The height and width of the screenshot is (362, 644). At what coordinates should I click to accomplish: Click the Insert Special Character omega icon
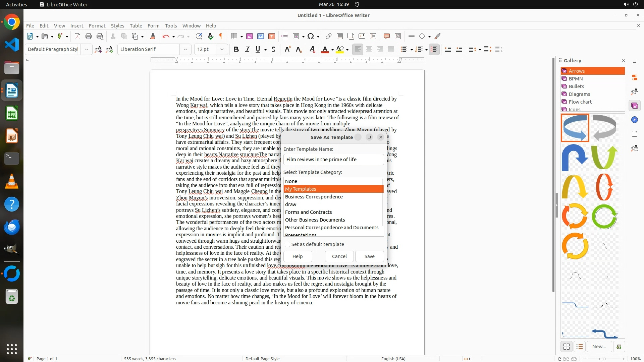pos(311,36)
